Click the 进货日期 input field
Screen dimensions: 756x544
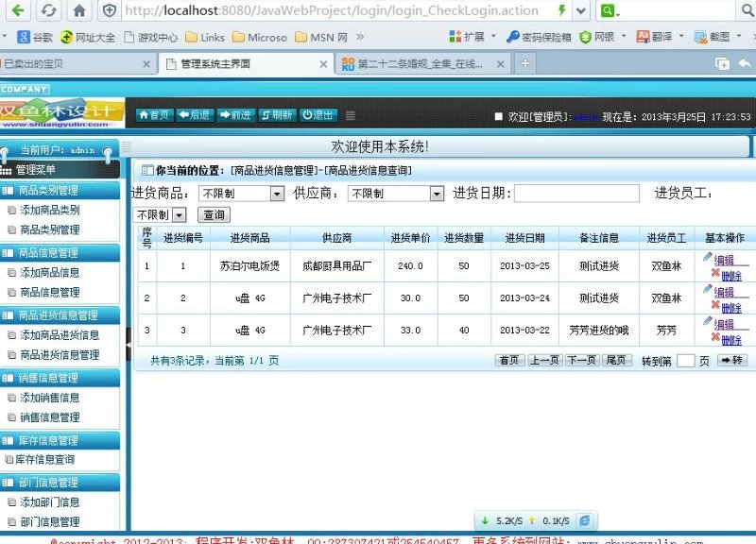coord(576,194)
